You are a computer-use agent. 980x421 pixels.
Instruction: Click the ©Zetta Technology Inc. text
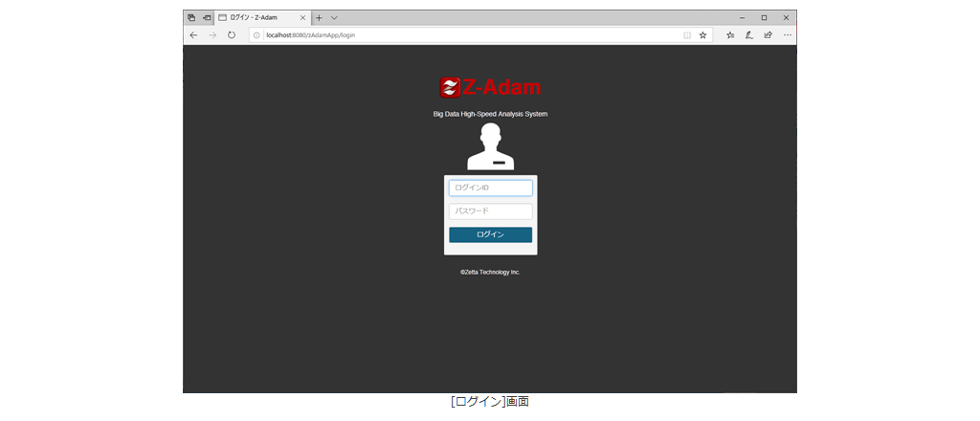pos(490,273)
